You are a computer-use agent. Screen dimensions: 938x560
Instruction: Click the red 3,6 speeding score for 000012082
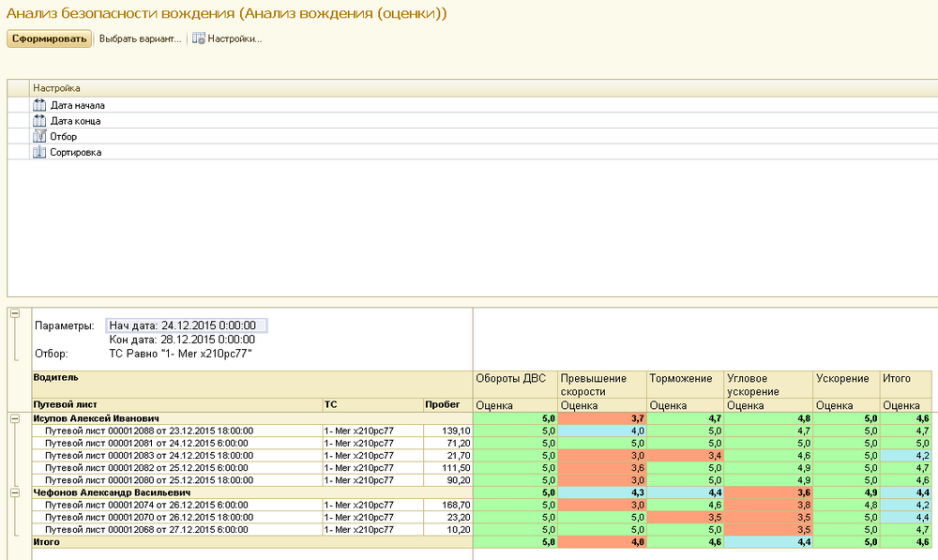click(602, 468)
